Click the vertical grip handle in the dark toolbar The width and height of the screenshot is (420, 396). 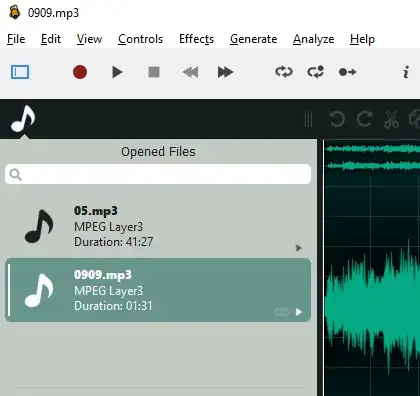pos(308,119)
